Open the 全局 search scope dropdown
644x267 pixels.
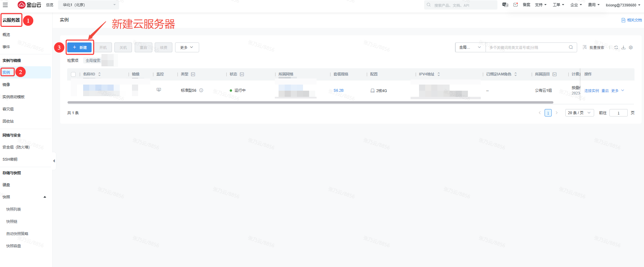470,47
